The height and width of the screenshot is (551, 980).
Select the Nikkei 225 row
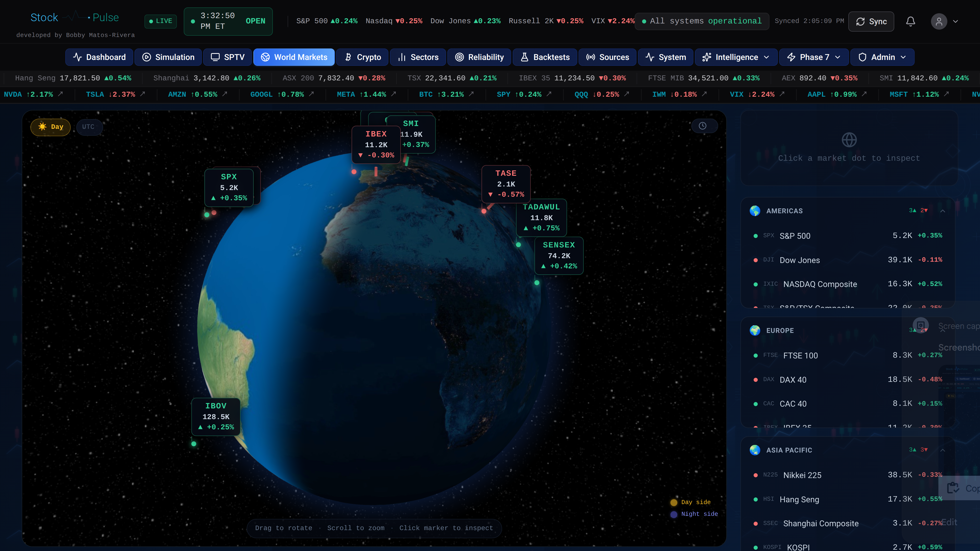(848, 475)
